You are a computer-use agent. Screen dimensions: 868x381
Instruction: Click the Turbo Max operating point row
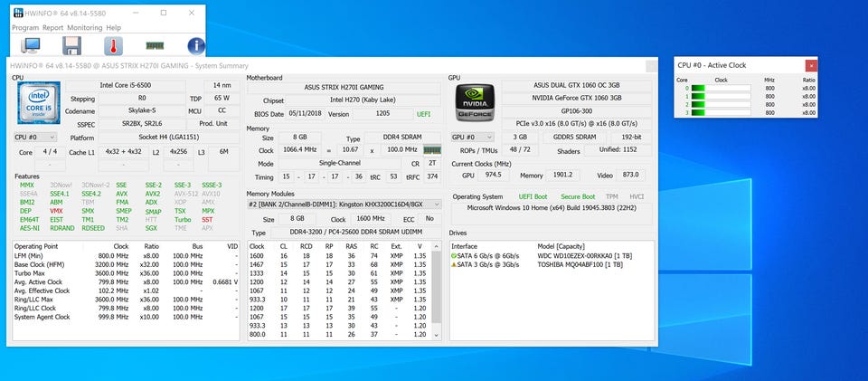tap(127, 273)
